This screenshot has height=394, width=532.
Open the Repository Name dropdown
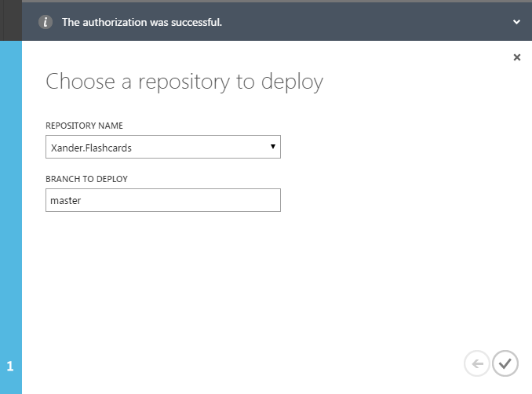tap(162, 147)
